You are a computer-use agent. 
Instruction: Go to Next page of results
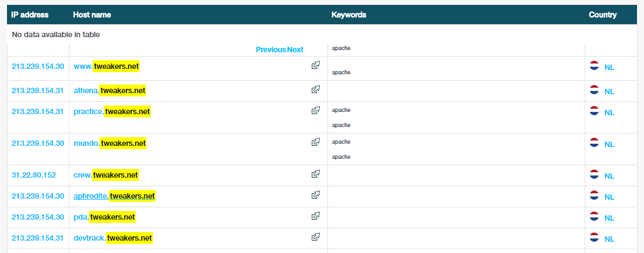[296, 50]
